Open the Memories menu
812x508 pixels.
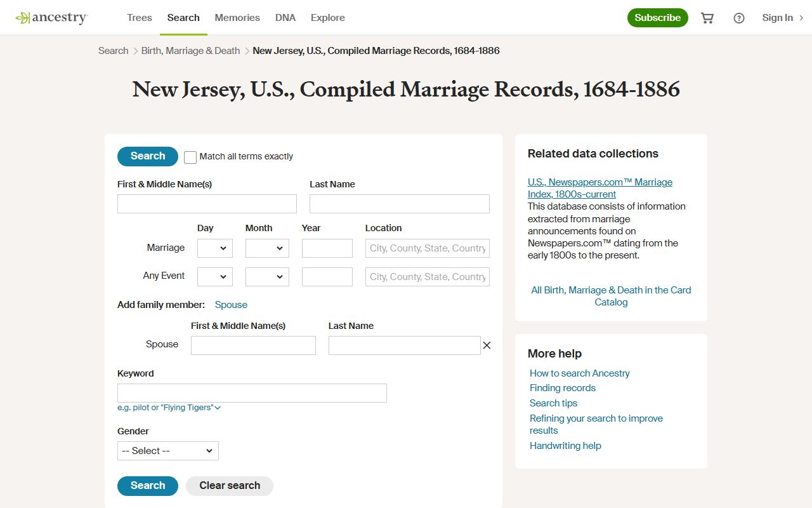tap(237, 18)
